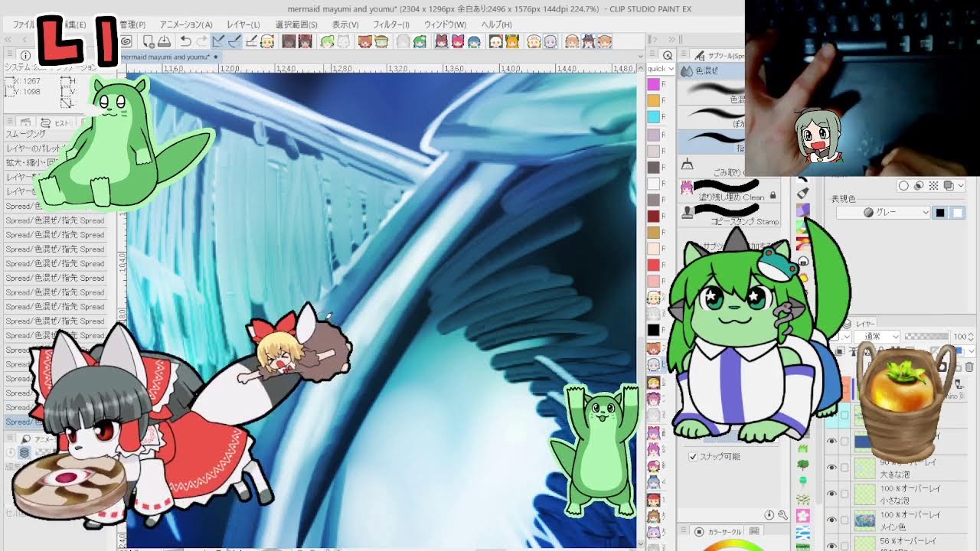Toggle eye on the dark blue layer
Image resolution: width=980 pixels, height=551 pixels.
(x=831, y=441)
